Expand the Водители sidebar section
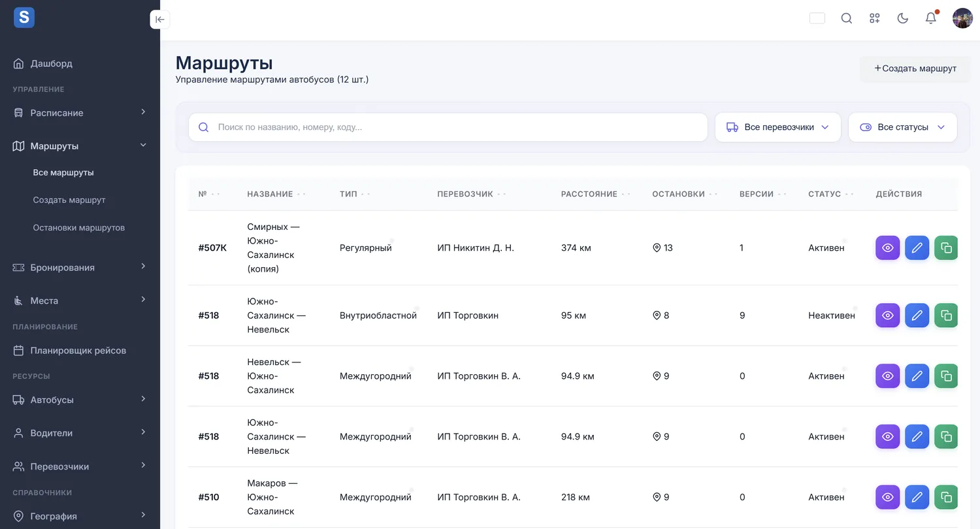 80,433
